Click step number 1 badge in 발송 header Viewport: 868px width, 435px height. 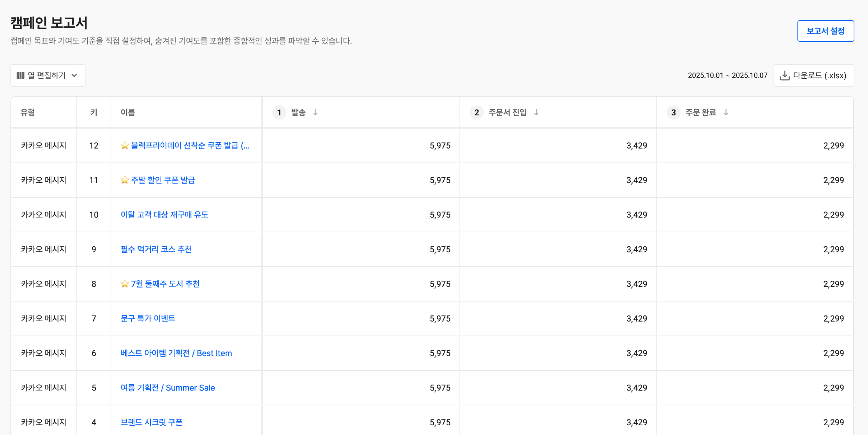(279, 112)
